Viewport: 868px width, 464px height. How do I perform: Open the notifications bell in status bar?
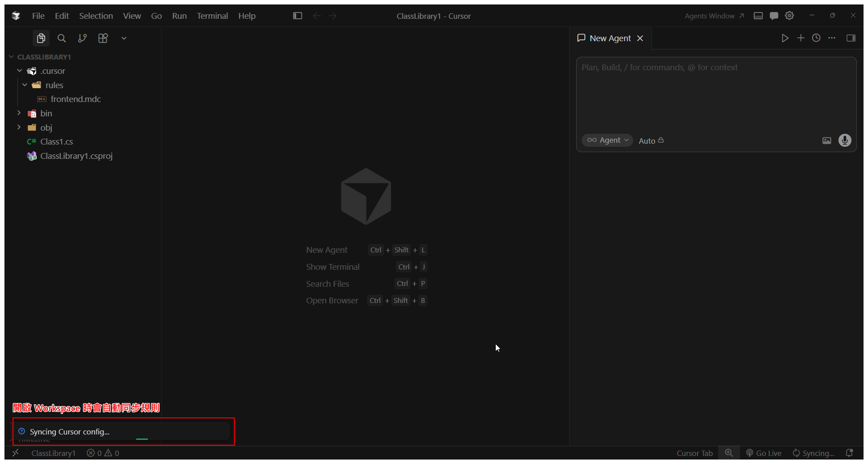point(849,453)
